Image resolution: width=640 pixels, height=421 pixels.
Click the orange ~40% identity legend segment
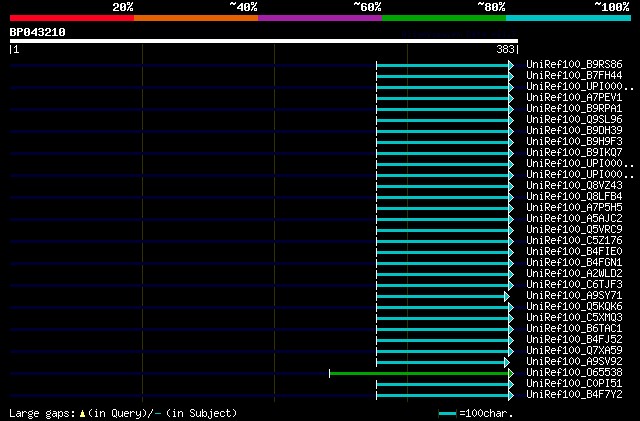[x=196, y=18]
